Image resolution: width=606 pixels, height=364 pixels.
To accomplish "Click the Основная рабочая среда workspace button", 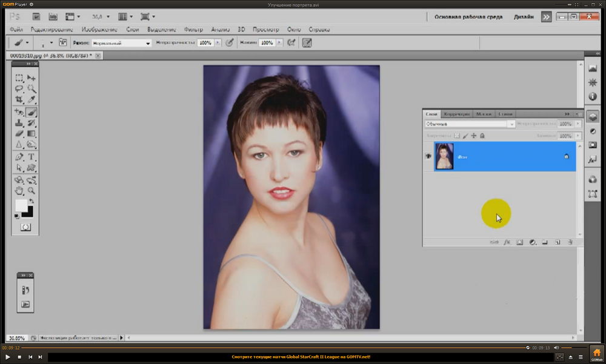I will [x=468, y=17].
